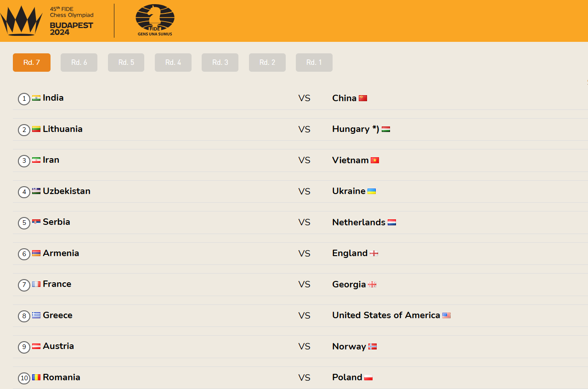Screen dimensions: 588x389
Task: Switch to the Rd. 6 tab
Action: pos(79,63)
